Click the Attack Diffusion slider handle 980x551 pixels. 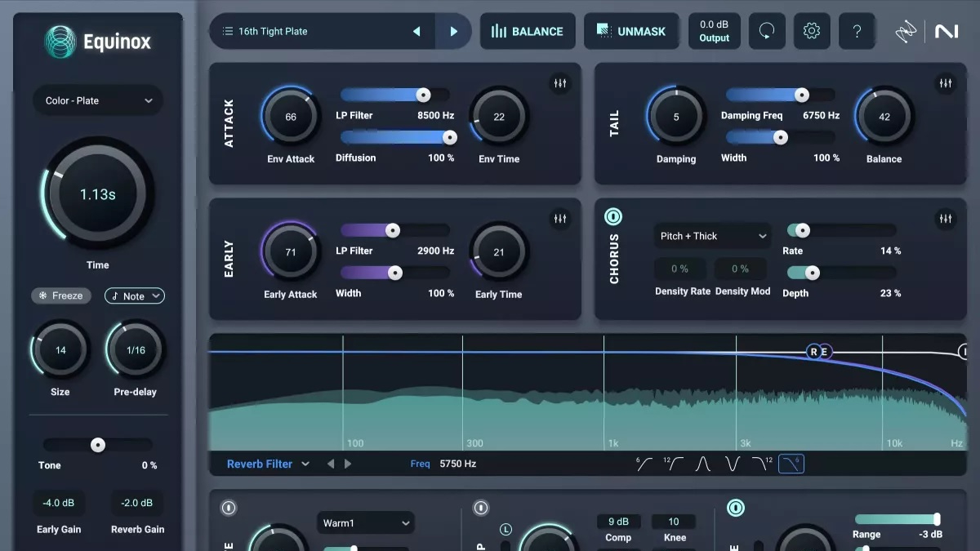(x=449, y=137)
